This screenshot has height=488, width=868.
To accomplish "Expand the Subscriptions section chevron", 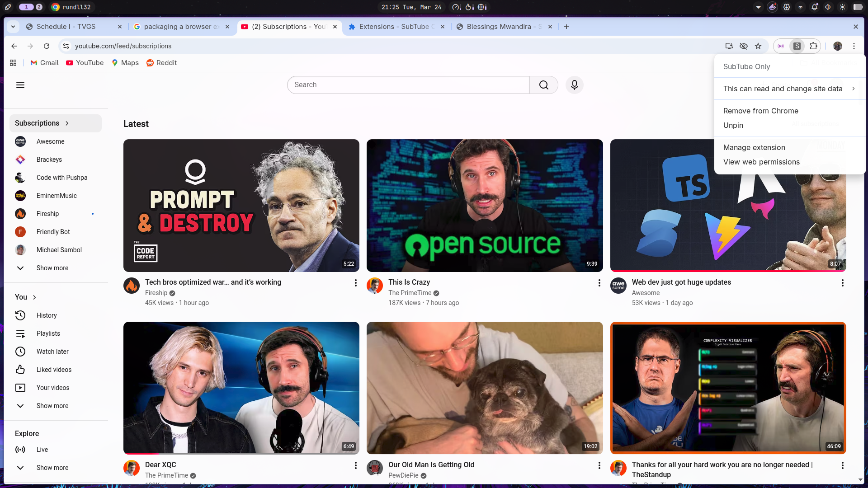I will (66, 123).
